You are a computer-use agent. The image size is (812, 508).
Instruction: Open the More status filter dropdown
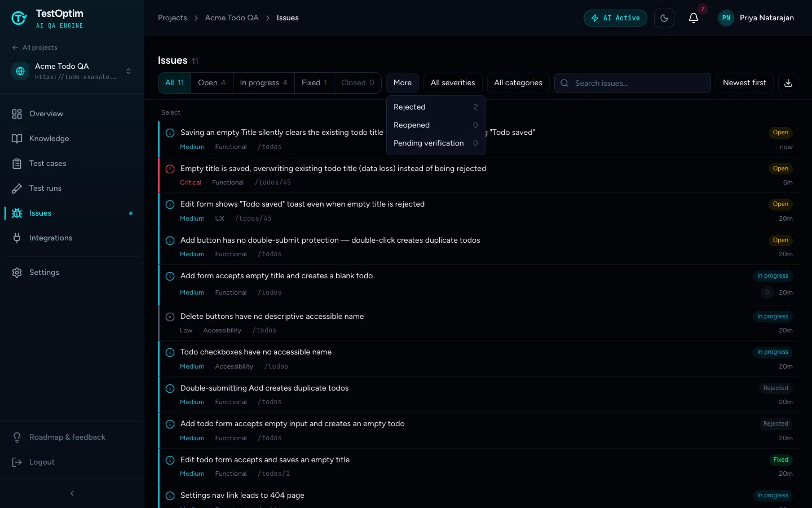pyautogui.click(x=403, y=83)
